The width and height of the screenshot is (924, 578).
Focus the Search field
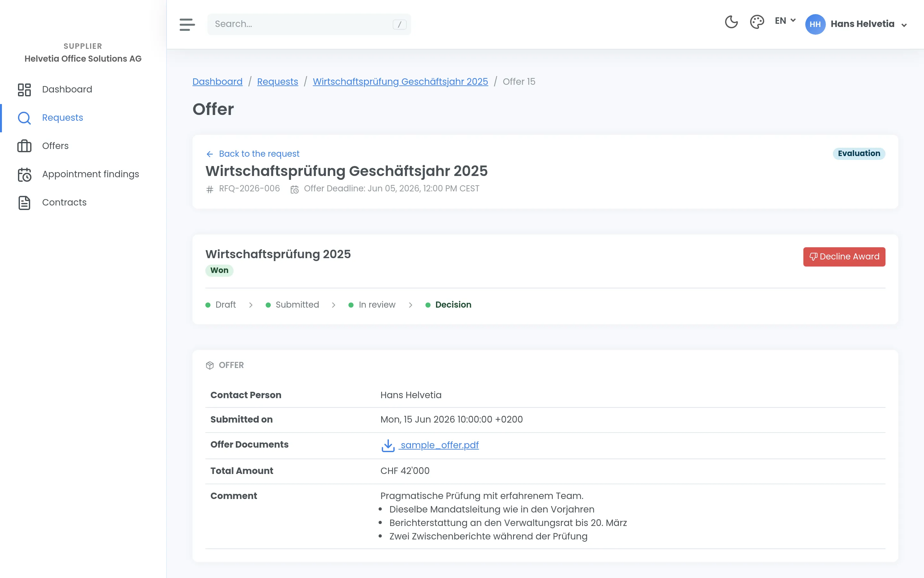point(309,24)
